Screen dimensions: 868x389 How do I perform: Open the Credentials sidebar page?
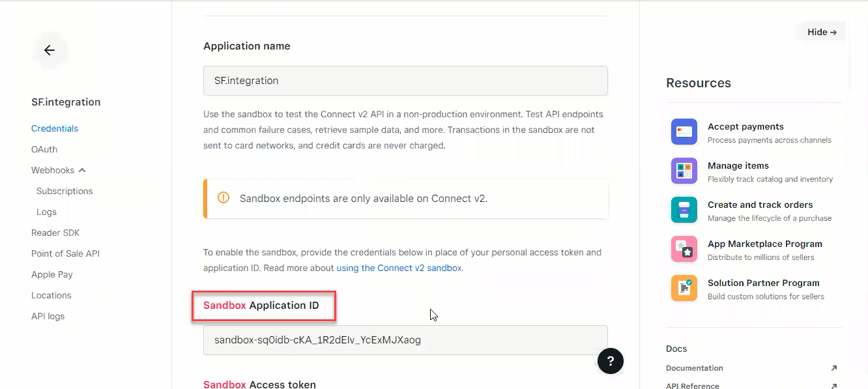tap(55, 128)
